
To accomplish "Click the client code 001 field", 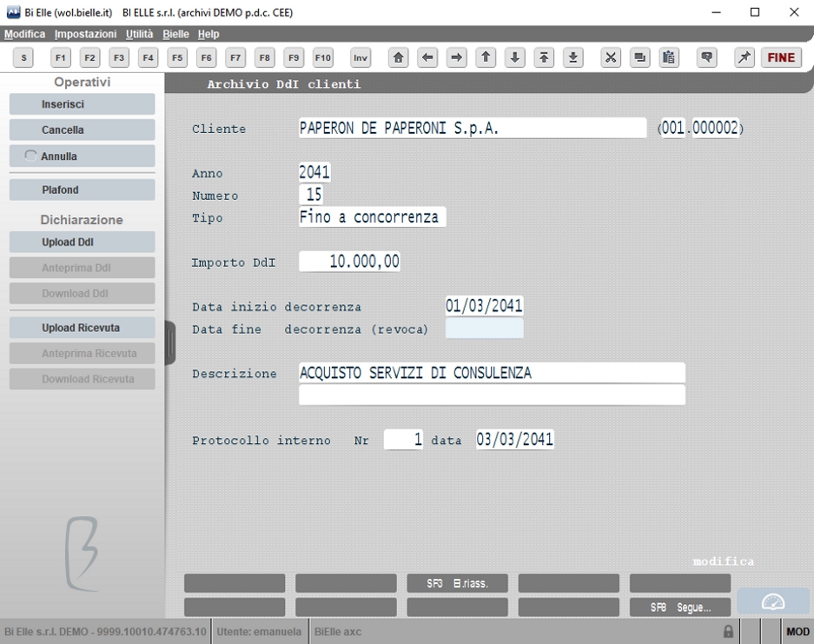I will 673,128.
